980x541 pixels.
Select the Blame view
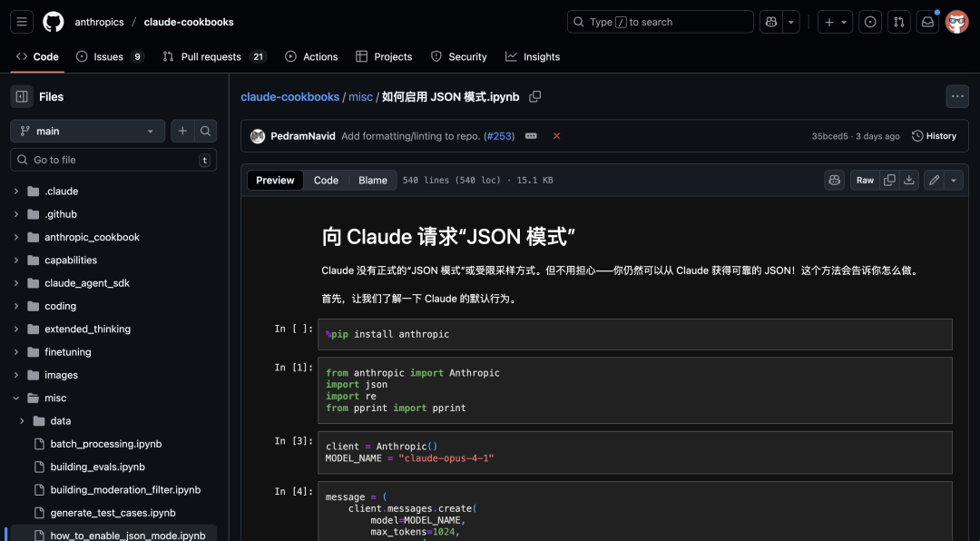click(x=373, y=180)
